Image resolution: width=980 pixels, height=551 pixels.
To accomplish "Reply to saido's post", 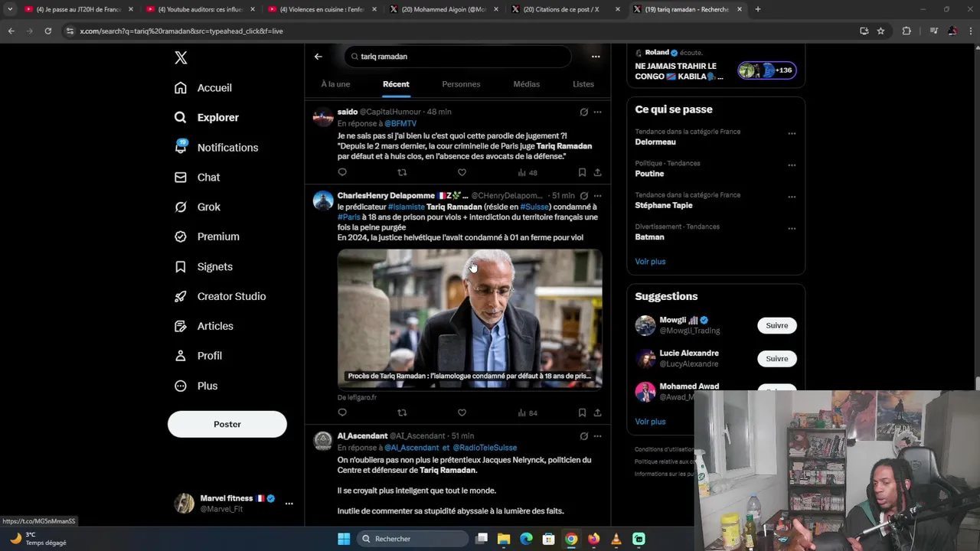I will click(x=342, y=173).
